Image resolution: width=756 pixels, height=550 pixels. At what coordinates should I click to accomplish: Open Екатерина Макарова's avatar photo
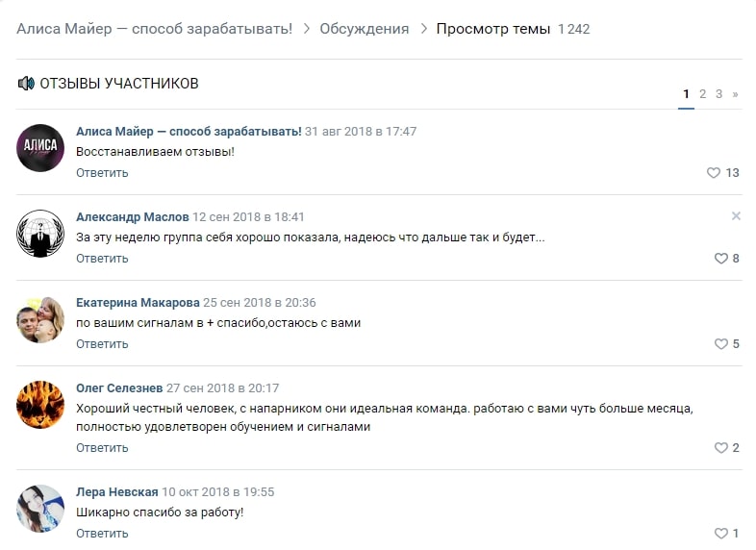(40, 319)
